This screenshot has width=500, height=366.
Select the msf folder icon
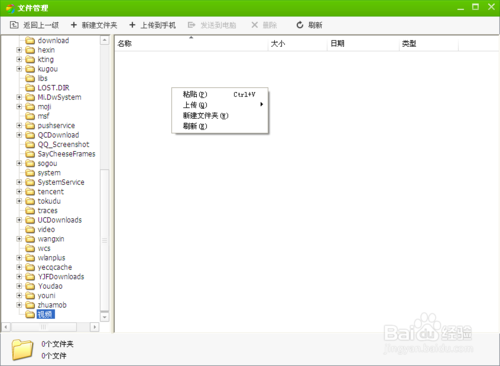[x=30, y=116]
